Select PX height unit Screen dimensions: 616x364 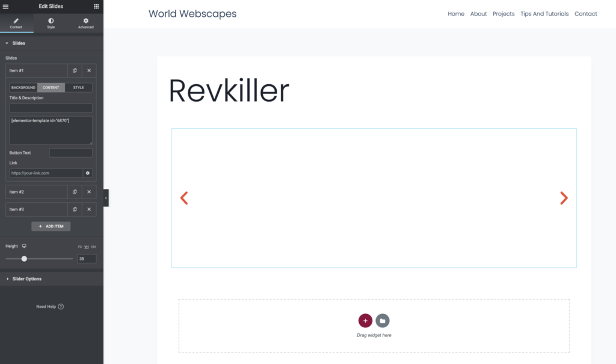click(80, 247)
